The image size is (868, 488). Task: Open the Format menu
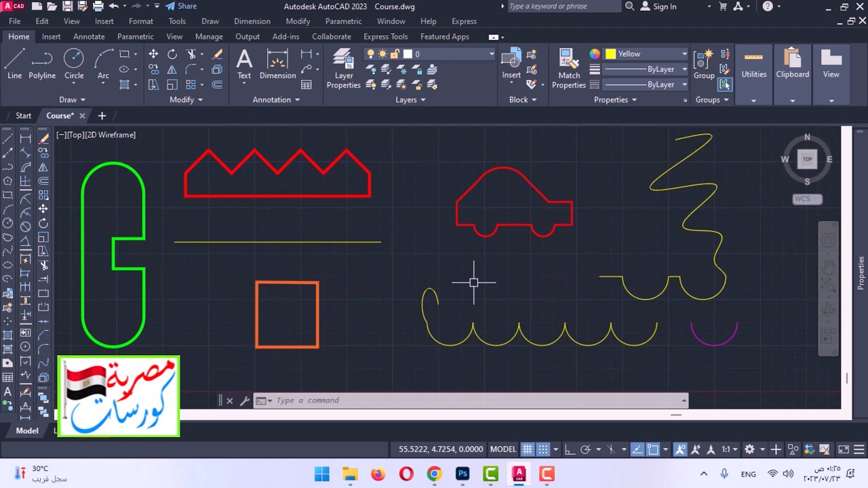[141, 21]
